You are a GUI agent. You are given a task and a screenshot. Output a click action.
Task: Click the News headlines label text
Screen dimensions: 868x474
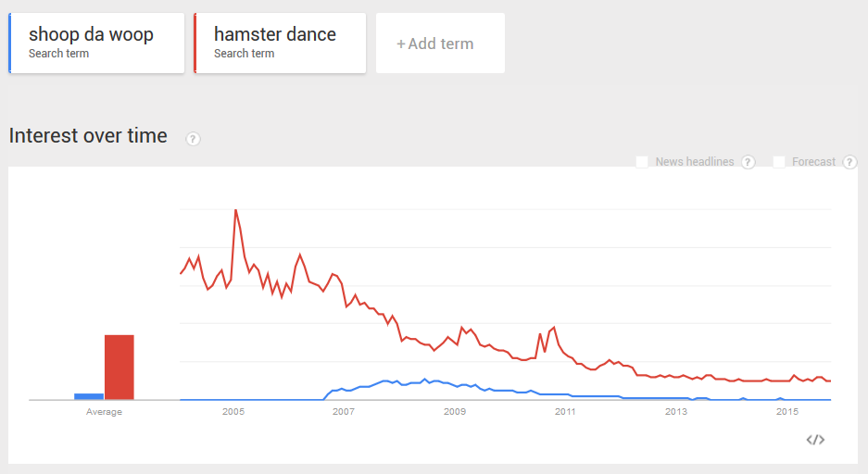695,162
